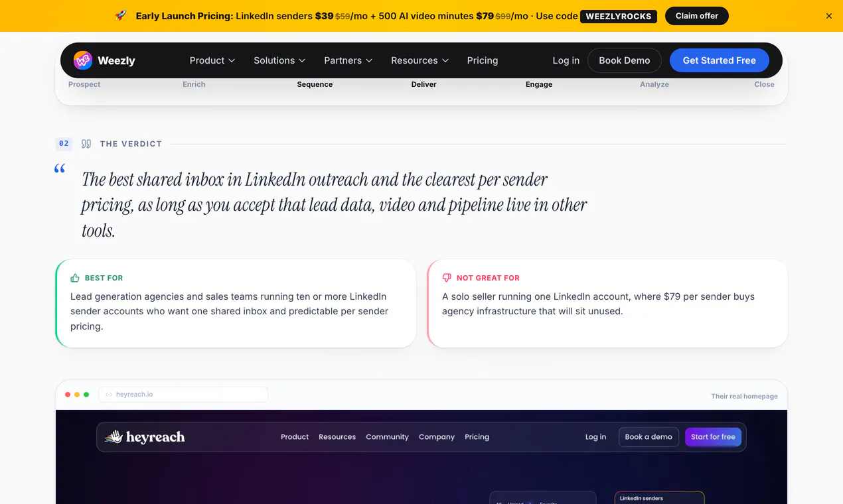Screen dimensions: 843x504
Task: Click Log in on heyreach preview
Action: pos(595,437)
